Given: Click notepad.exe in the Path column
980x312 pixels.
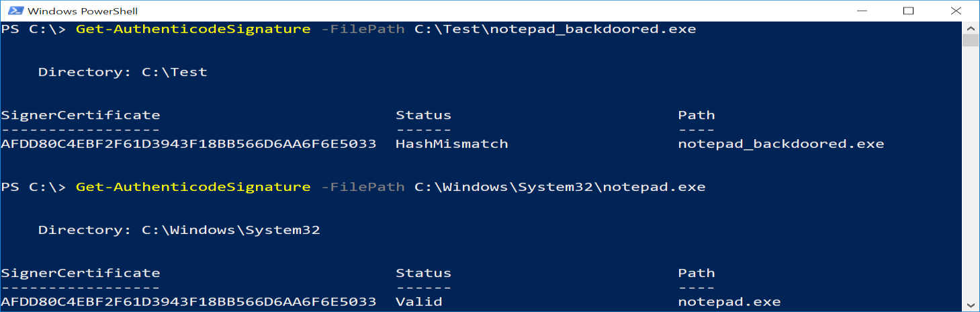Looking at the screenshot, I should coord(729,302).
